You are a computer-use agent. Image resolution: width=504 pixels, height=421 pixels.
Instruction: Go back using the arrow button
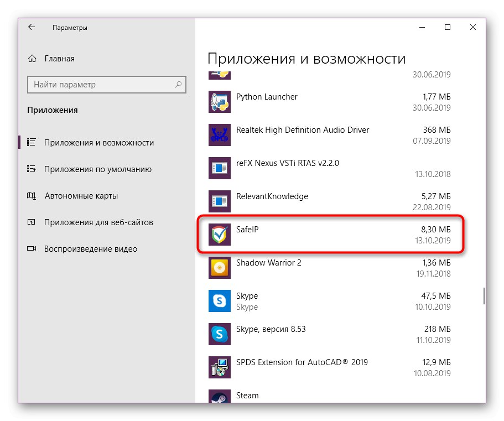(x=32, y=27)
